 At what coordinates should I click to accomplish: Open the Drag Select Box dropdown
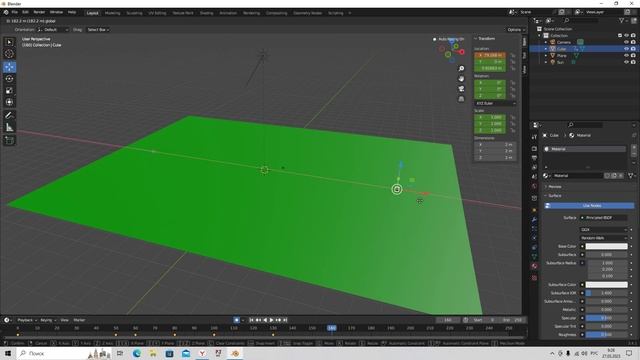98,30
